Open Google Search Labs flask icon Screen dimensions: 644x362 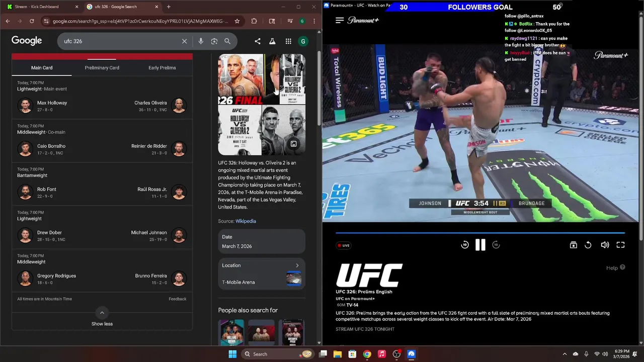click(272, 41)
